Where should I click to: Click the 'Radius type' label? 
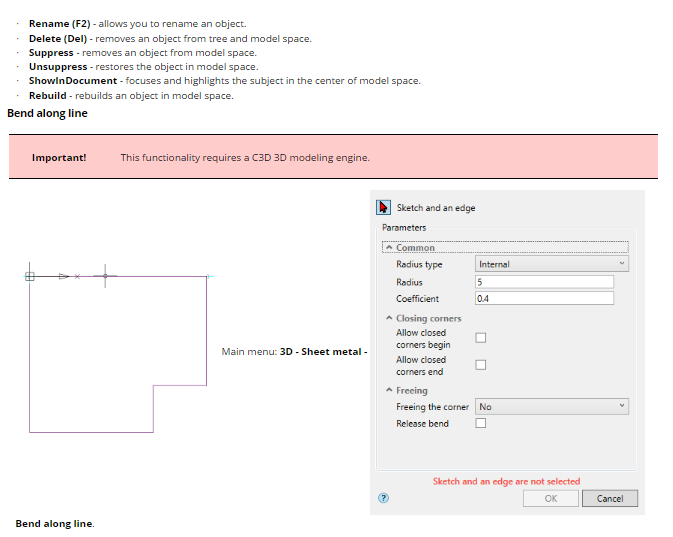(419, 264)
